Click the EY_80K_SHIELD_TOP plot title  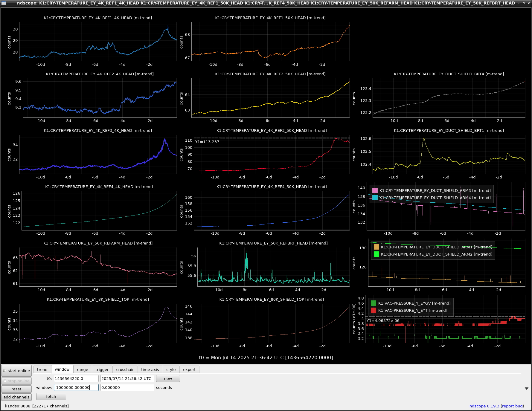pos(272,299)
